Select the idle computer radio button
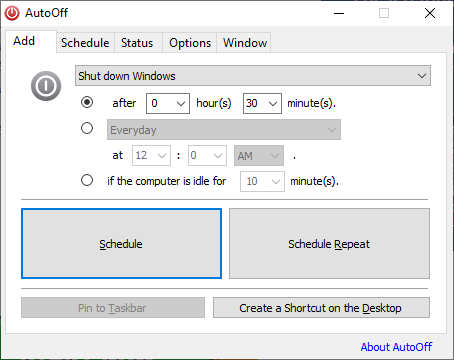This screenshot has height=360, width=454. click(87, 180)
